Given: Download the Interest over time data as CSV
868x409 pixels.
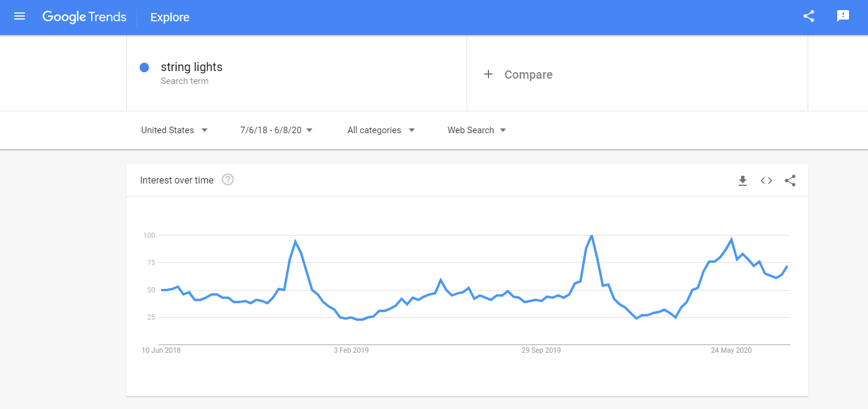Looking at the screenshot, I should pyautogui.click(x=742, y=181).
